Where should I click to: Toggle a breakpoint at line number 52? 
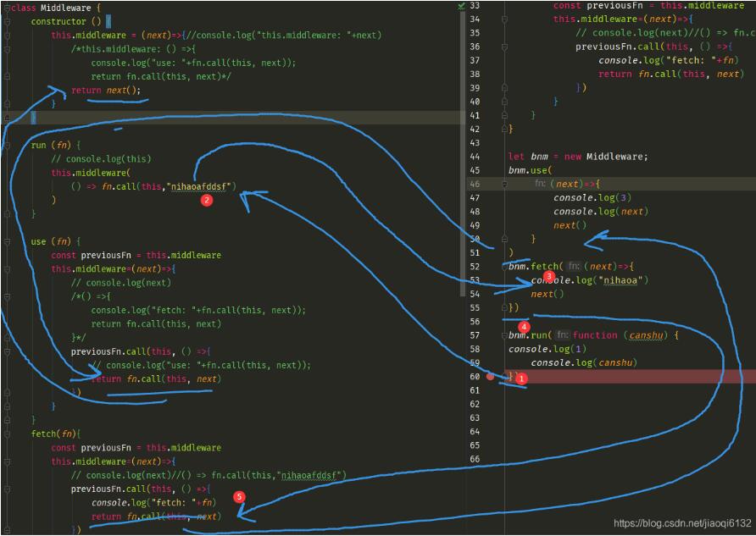475,267
